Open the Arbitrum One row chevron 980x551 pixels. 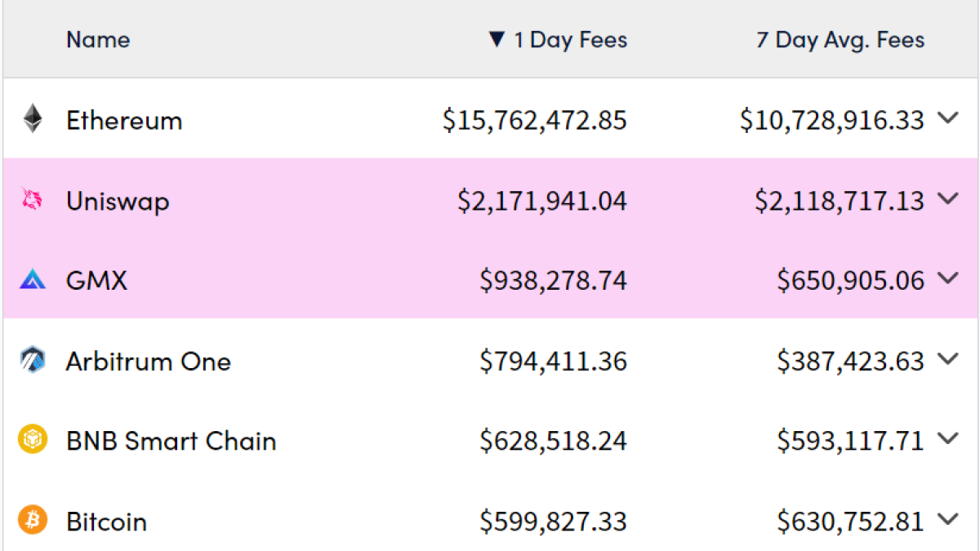(x=947, y=358)
